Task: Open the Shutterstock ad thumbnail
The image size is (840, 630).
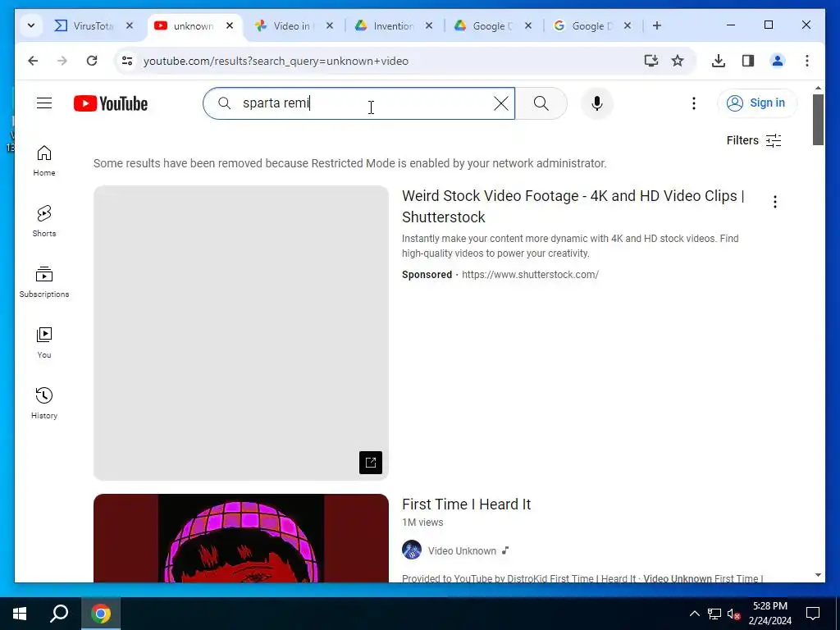Action: pos(241,333)
